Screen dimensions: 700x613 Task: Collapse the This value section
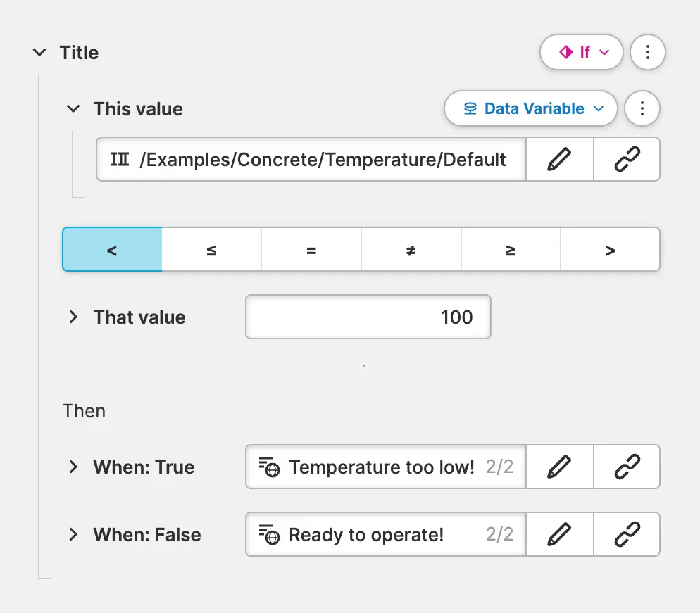[x=73, y=109]
